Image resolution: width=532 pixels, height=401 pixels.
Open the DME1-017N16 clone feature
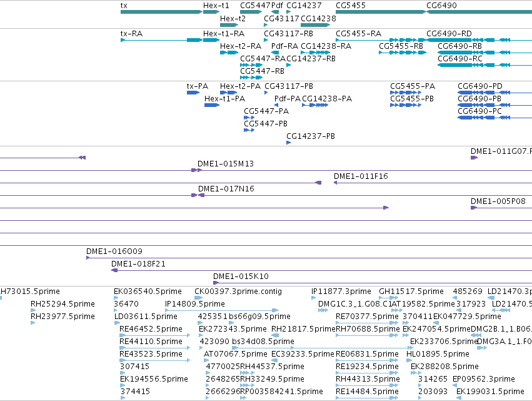365,195
